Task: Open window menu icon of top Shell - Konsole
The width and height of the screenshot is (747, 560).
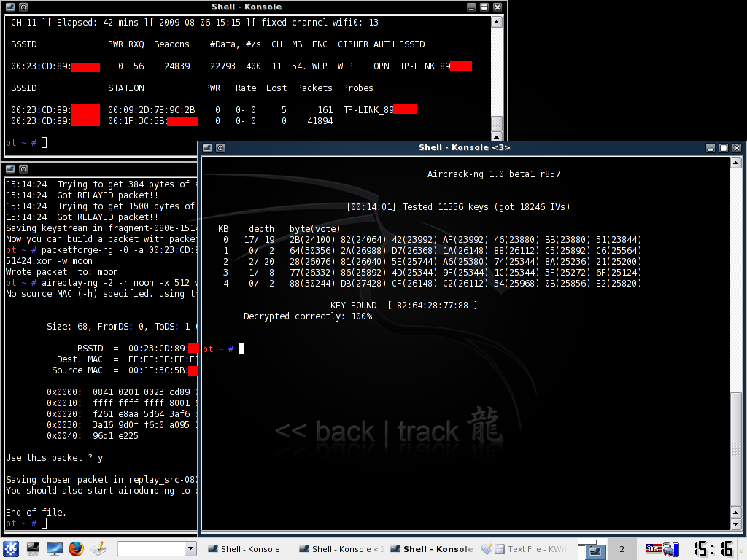Action: (x=10, y=7)
